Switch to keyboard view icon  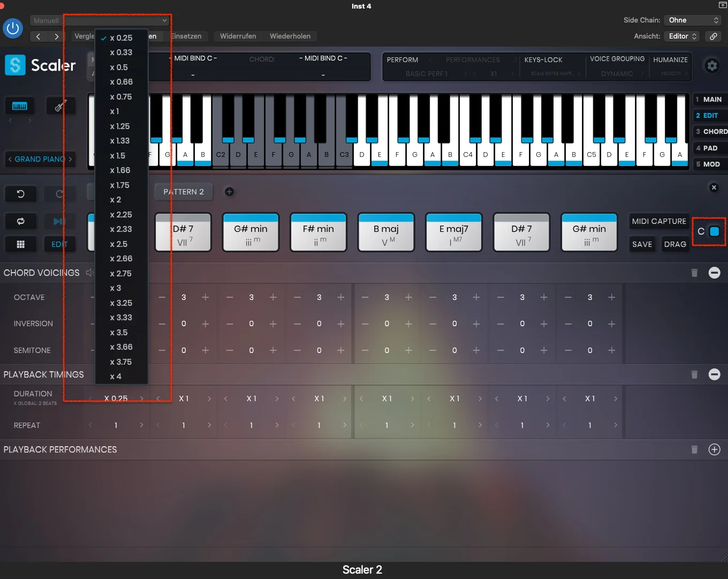20,106
